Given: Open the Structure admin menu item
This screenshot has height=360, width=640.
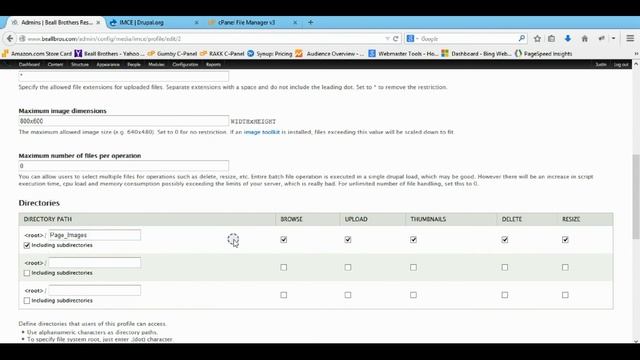Looking at the screenshot, I should point(80,64).
